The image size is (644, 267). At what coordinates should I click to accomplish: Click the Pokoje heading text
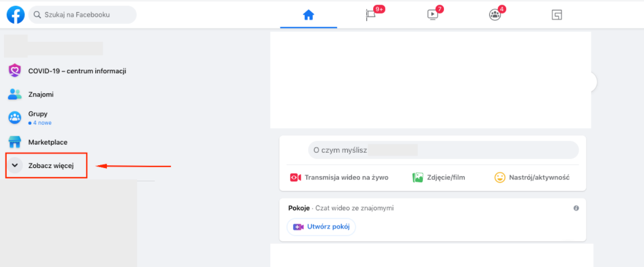coord(299,208)
